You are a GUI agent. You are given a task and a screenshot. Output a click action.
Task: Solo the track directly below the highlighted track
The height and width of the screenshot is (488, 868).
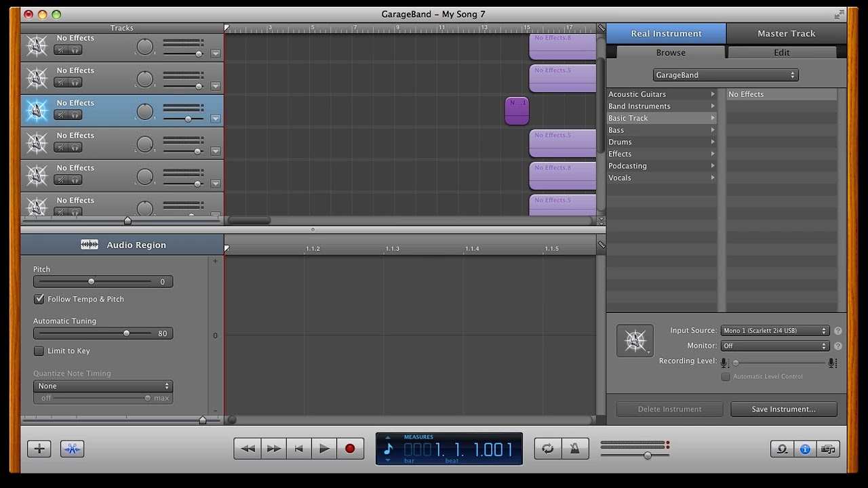(75, 148)
